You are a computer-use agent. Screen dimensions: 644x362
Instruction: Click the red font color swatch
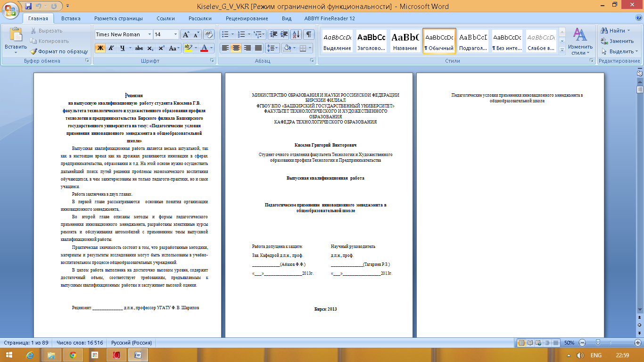204,48
